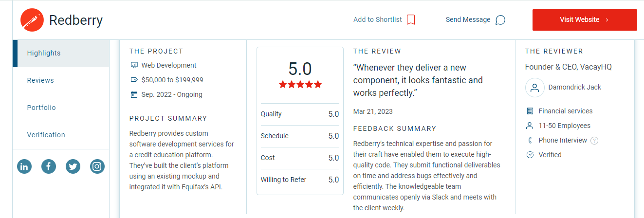This screenshot has height=218, width=644.
Task: Open the Portfolio sidebar tab
Action: (x=61, y=108)
